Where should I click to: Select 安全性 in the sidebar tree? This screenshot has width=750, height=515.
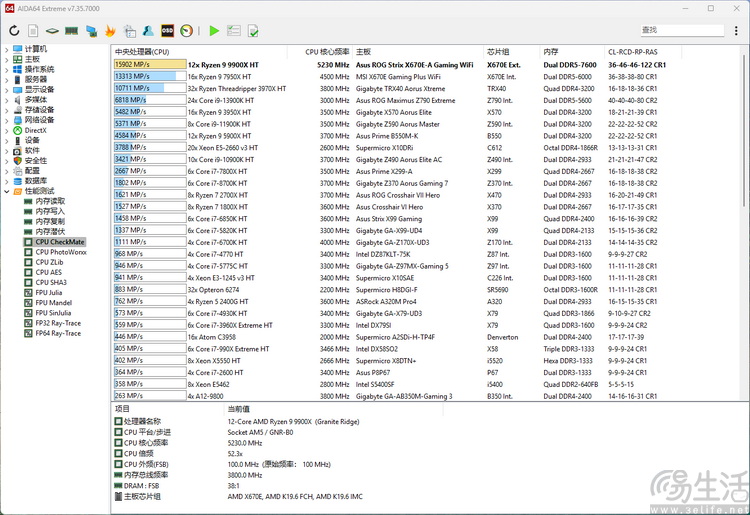point(36,161)
